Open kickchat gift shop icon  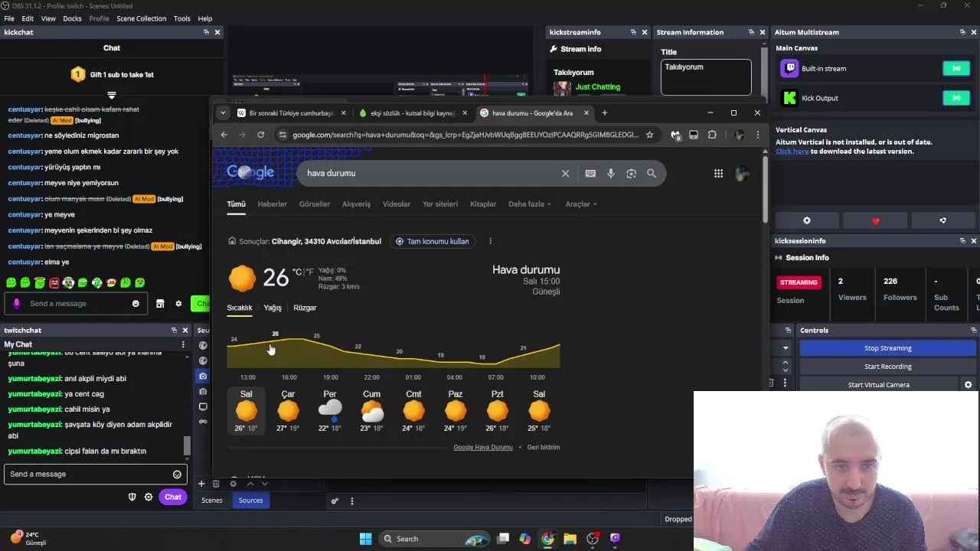tap(160, 304)
